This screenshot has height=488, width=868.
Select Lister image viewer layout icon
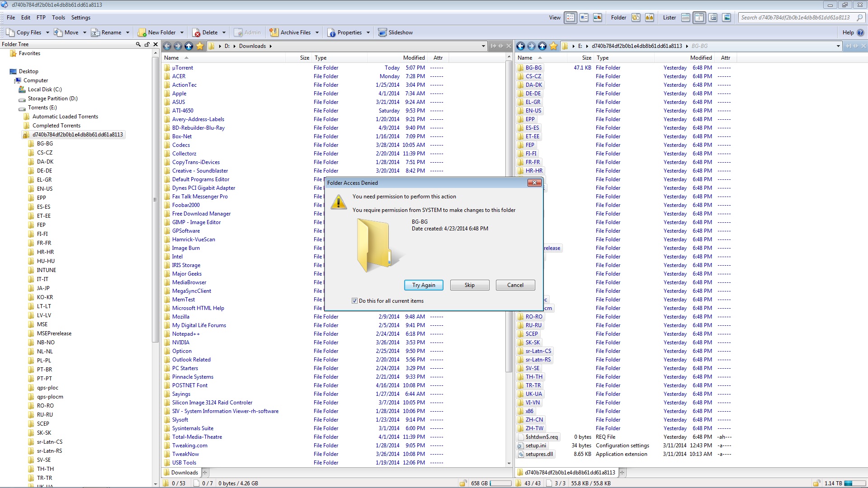tap(726, 18)
